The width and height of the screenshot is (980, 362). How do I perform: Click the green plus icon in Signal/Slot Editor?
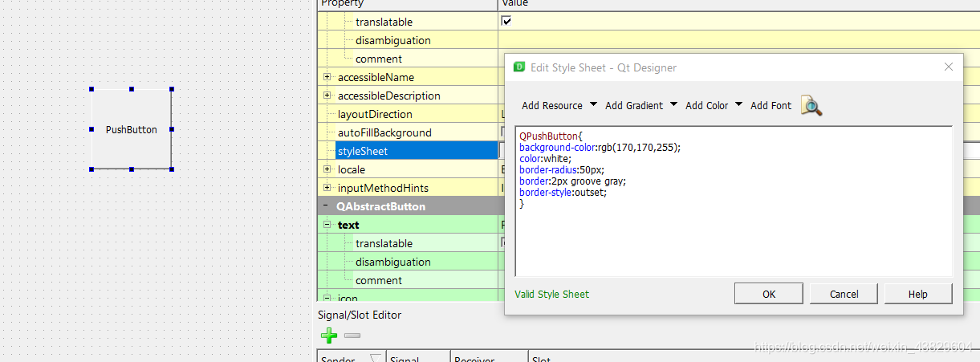(328, 336)
